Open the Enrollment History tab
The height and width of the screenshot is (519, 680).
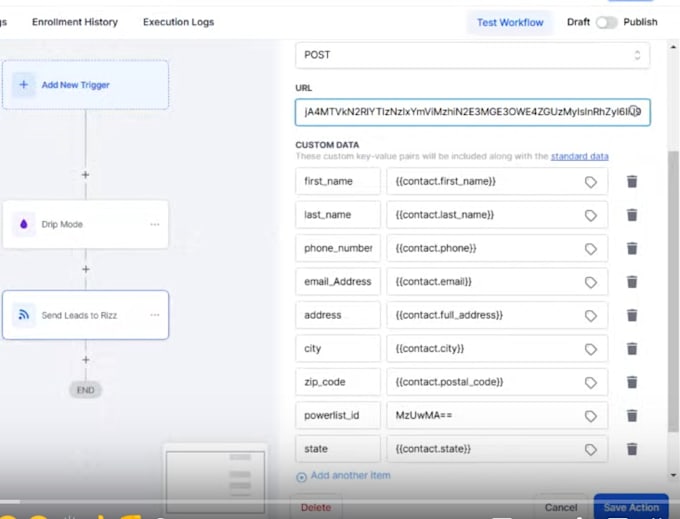pos(75,22)
